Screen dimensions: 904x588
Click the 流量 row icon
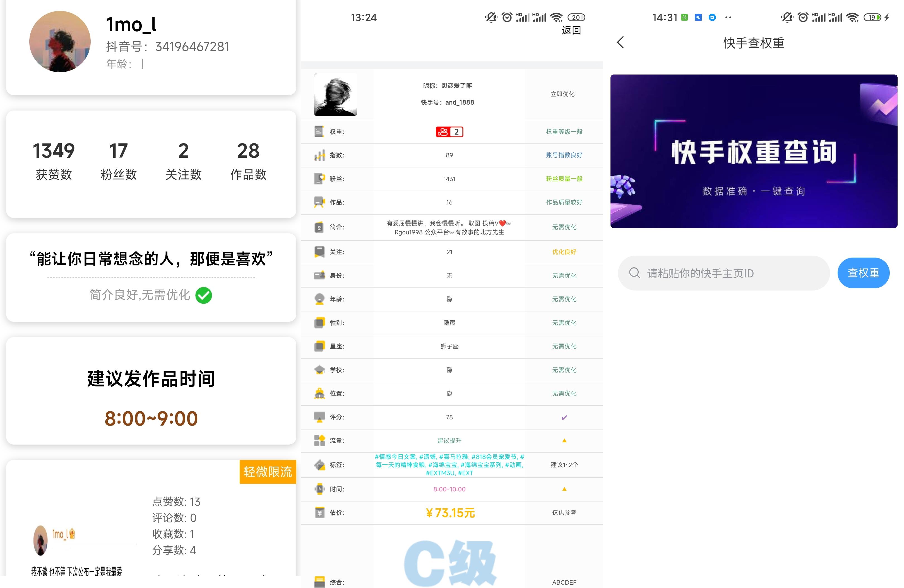tap(319, 441)
